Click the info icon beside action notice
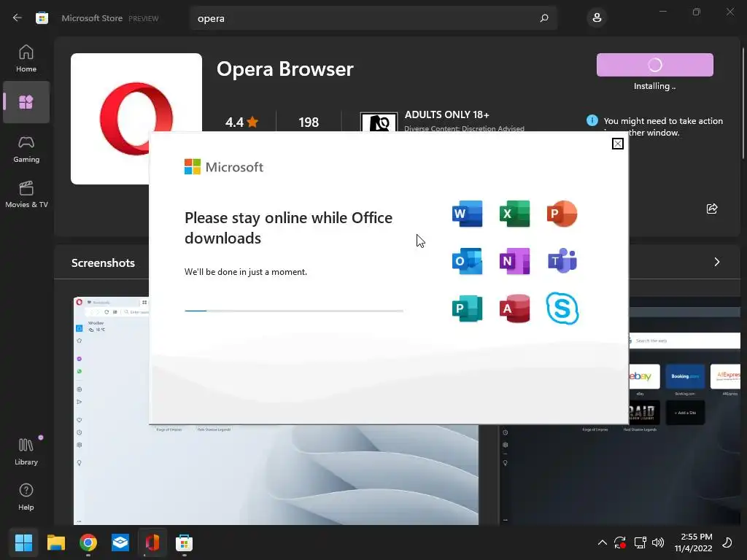The width and height of the screenshot is (747, 560). [592, 120]
